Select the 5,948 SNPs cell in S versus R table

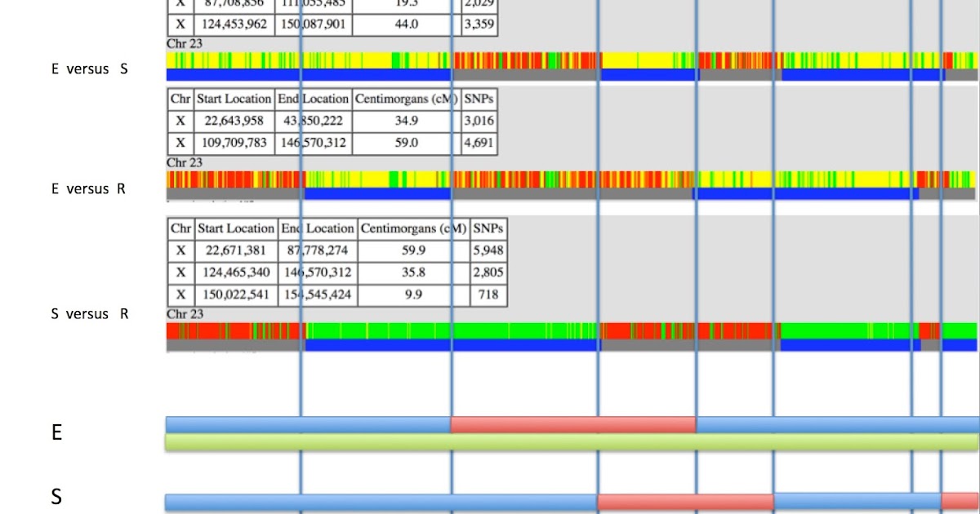click(x=488, y=250)
